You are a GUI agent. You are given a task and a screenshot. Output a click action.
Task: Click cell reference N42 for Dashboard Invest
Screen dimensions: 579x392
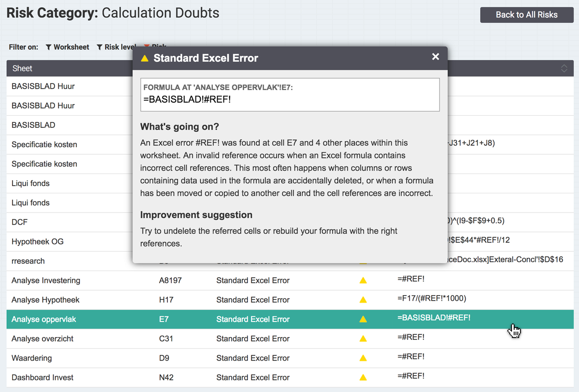pyautogui.click(x=166, y=378)
